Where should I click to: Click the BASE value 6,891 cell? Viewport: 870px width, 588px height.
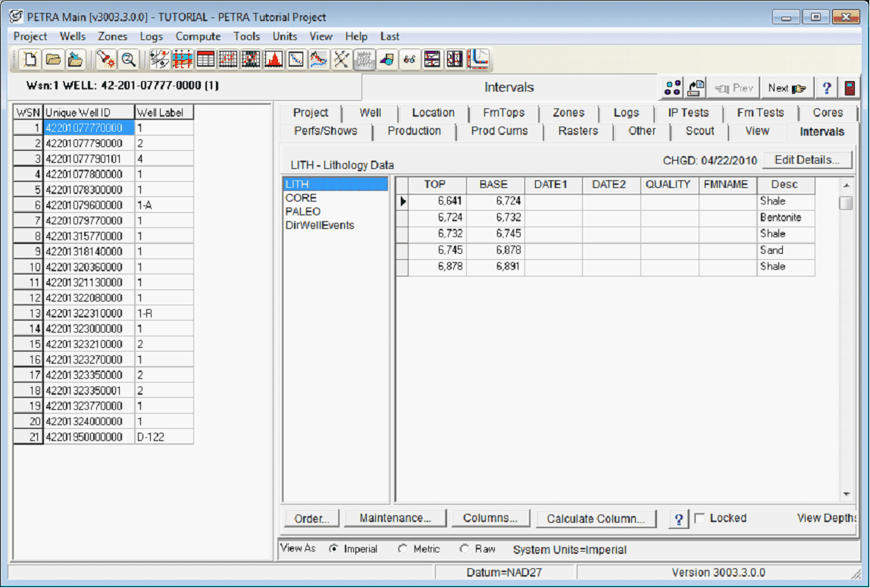point(495,266)
